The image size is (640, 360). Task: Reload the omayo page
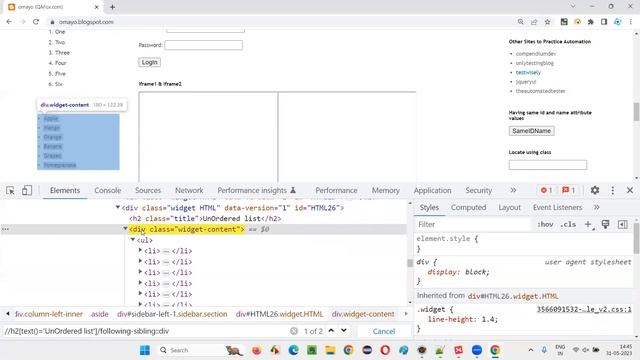click(36, 22)
